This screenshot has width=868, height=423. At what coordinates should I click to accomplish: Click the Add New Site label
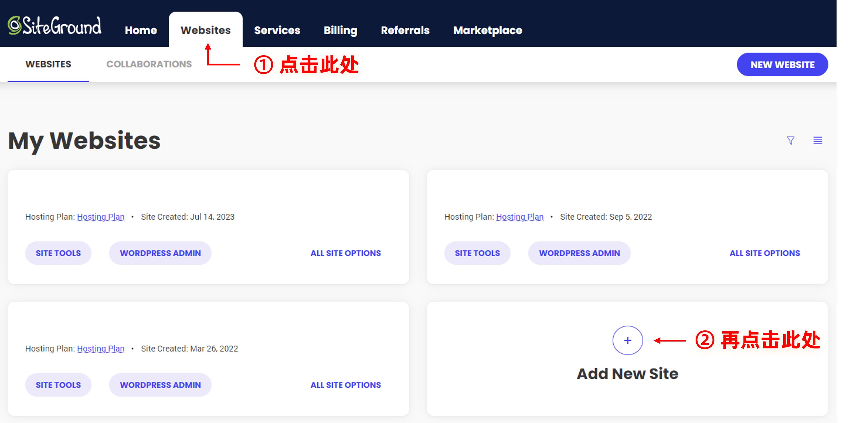click(627, 373)
